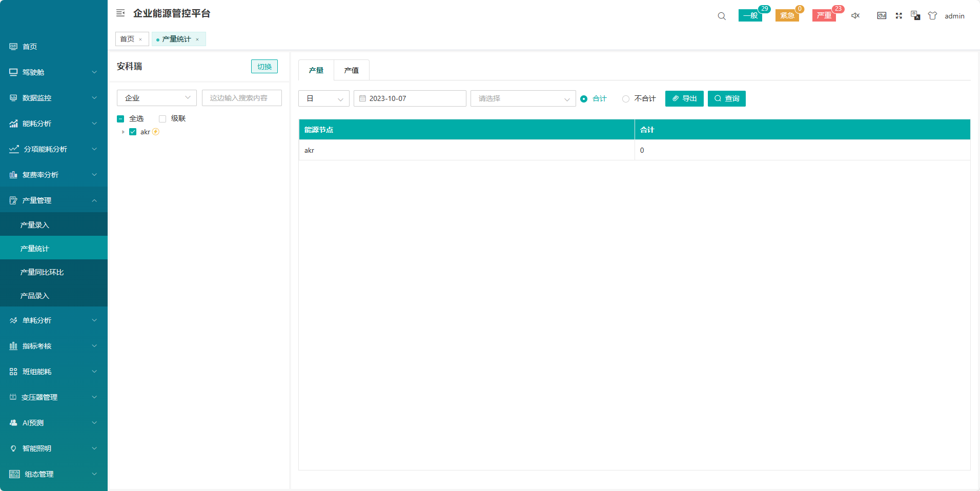
Task: Open the language translate icon
Action: coord(915,16)
